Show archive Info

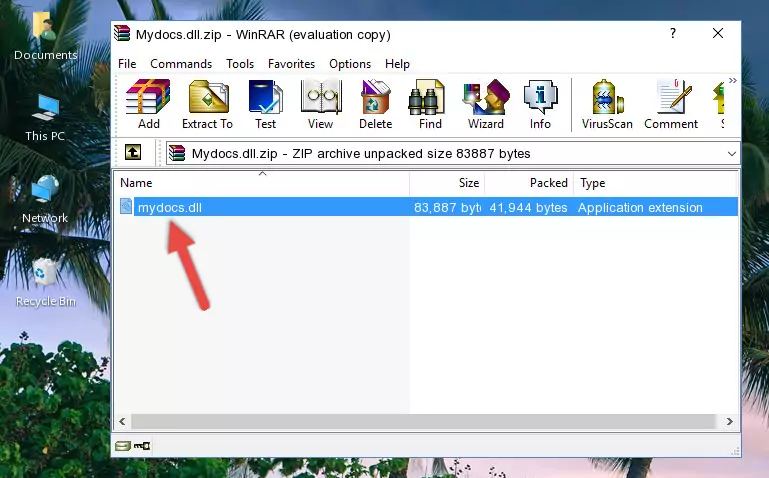coord(540,104)
